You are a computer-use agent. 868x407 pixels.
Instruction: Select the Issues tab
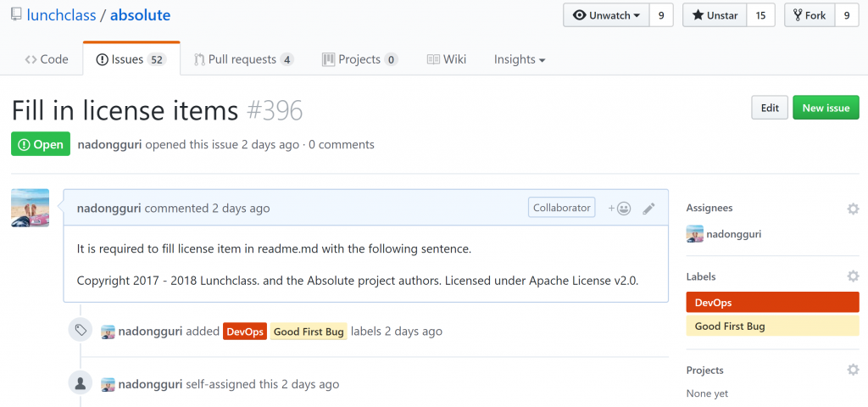131,59
